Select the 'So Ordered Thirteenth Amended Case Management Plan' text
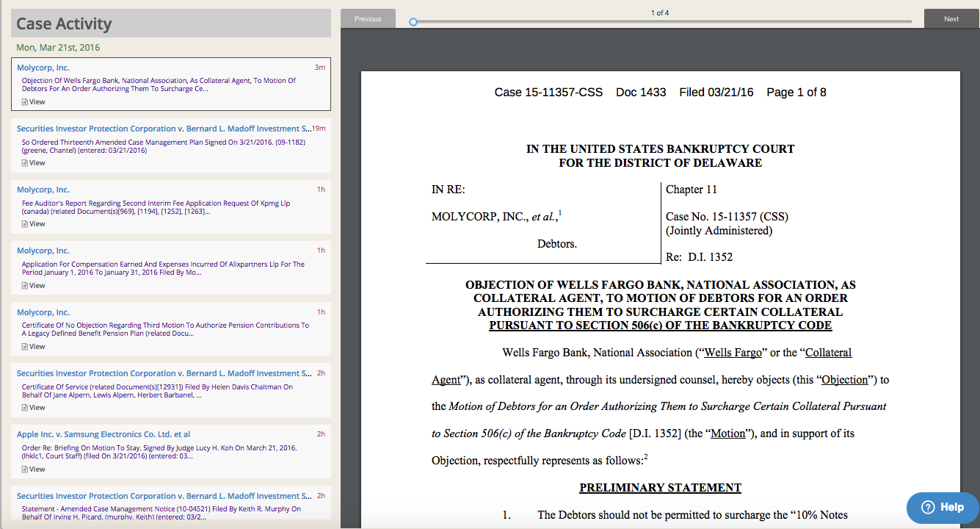The image size is (980, 529). coord(163,146)
